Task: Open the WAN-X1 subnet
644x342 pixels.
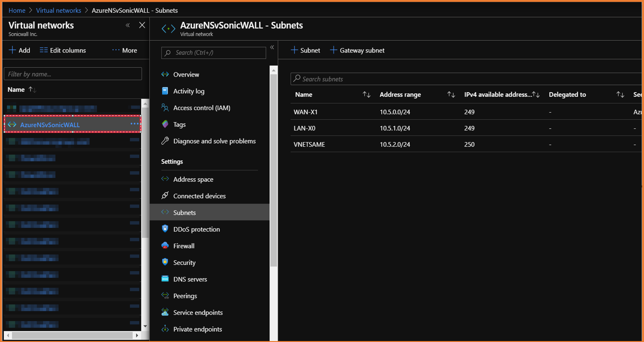Action: tap(305, 112)
